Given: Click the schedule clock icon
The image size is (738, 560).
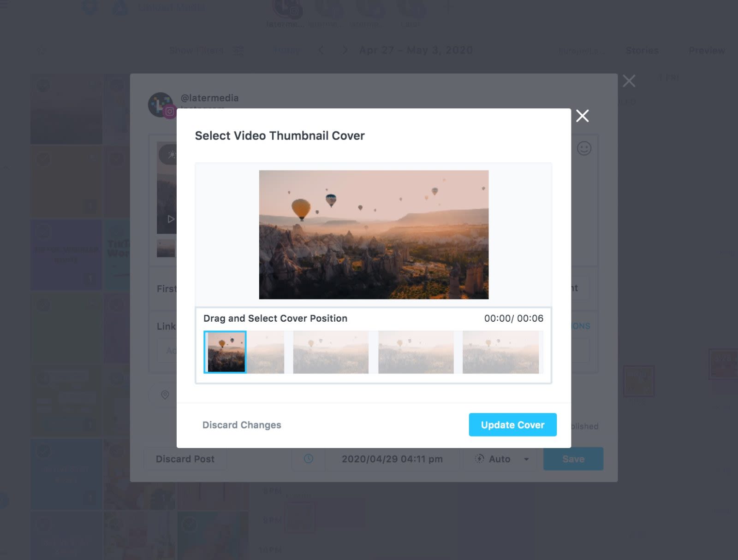Looking at the screenshot, I should [x=309, y=459].
